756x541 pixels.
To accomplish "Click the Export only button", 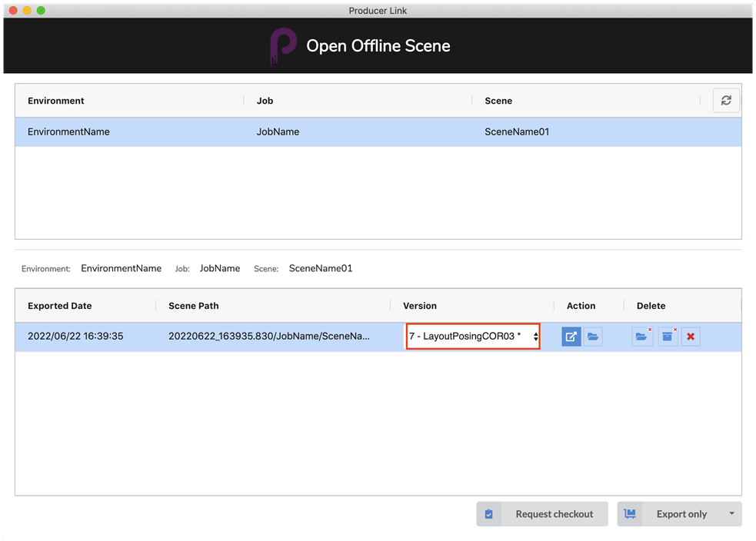I will point(681,514).
